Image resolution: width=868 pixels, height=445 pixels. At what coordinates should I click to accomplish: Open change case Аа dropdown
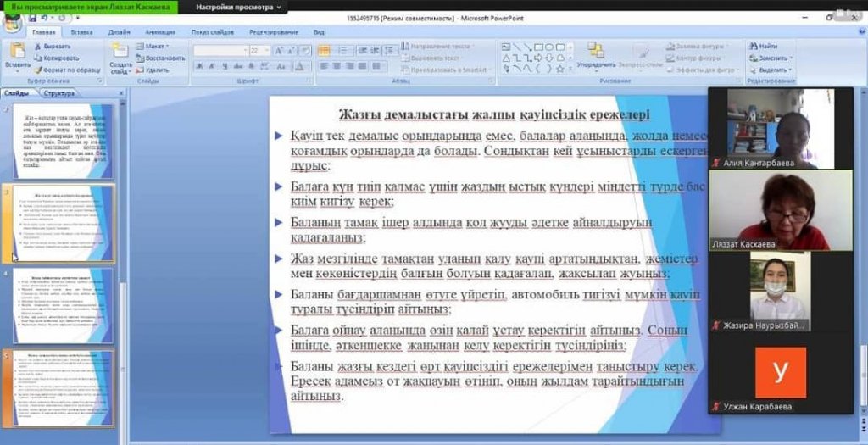pos(281,66)
